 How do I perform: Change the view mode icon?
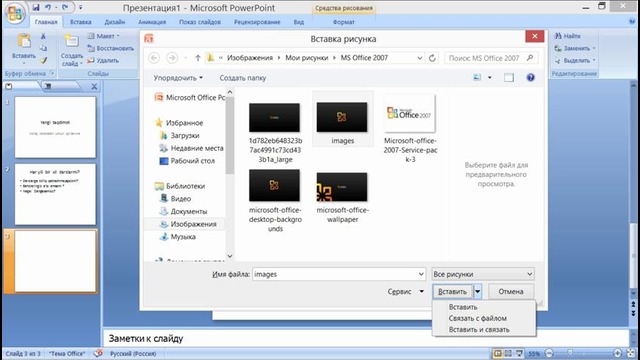pos(477,78)
